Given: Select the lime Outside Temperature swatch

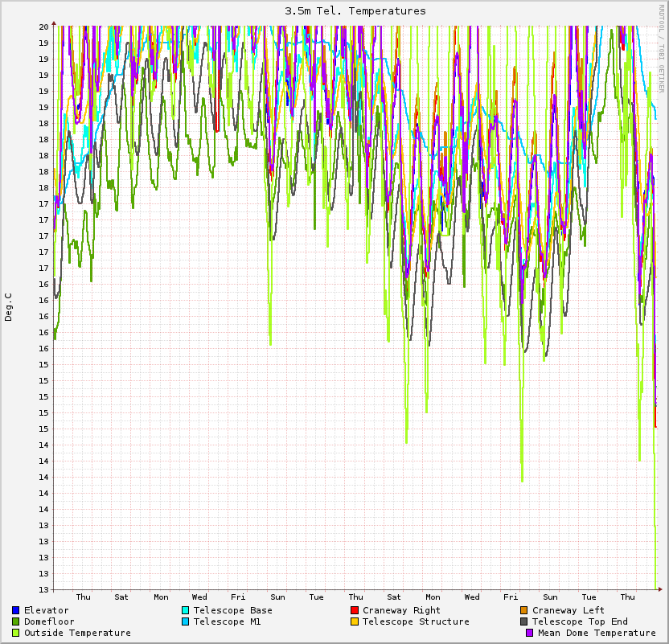Looking at the screenshot, I should click(16, 633).
